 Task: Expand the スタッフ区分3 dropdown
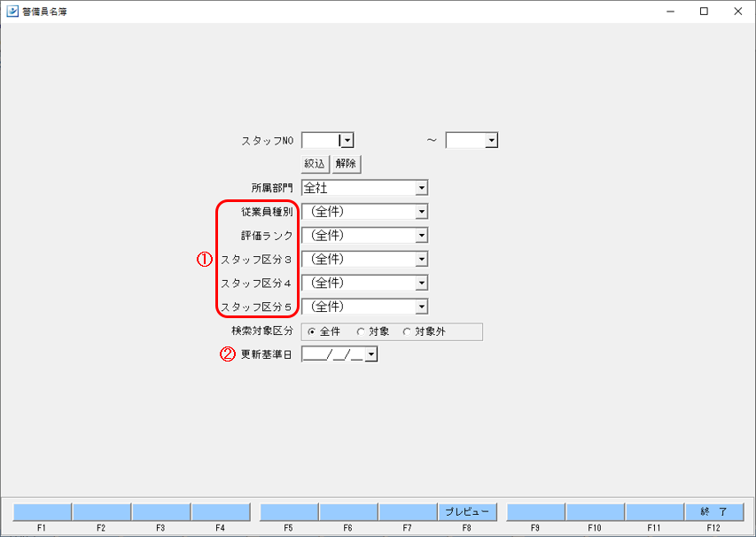click(421, 259)
